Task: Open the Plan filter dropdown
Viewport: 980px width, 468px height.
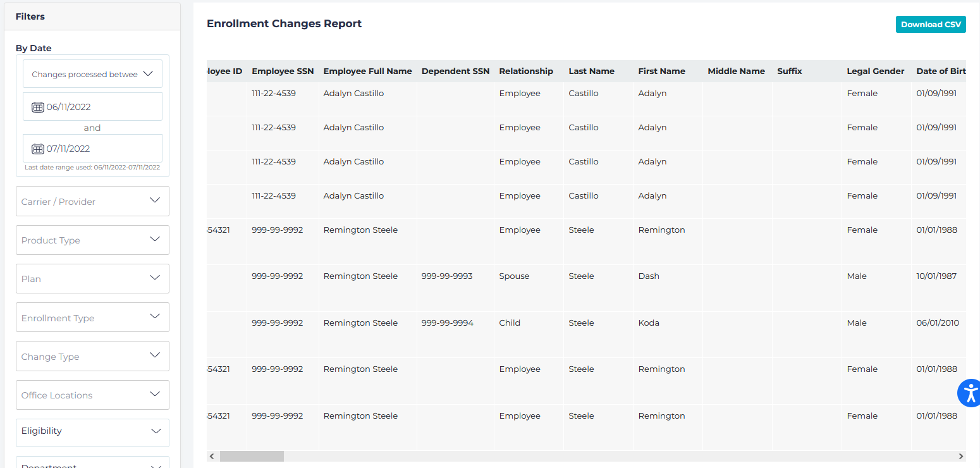Action: (92, 279)
